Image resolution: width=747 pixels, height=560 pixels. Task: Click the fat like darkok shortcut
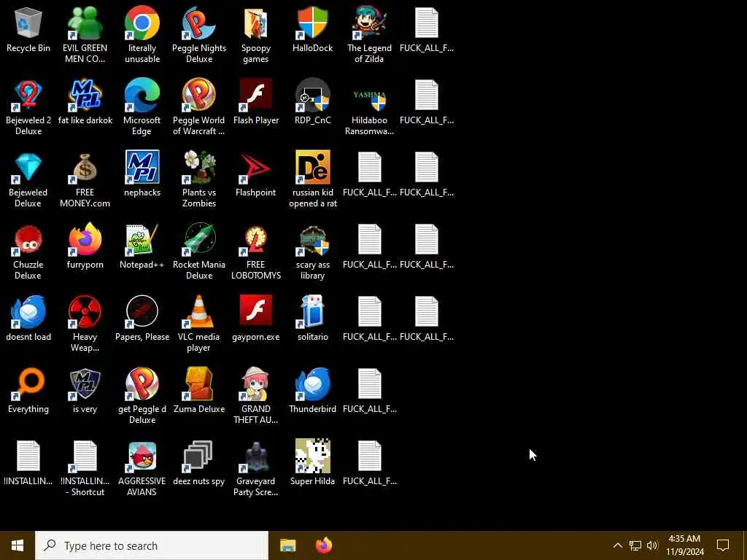pyautogui.click(x=85, y=102)
